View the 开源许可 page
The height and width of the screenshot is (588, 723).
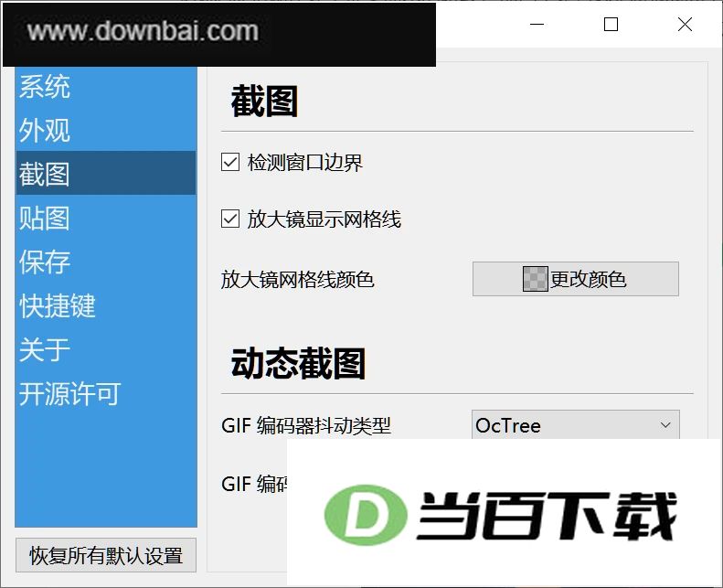(106, 393)
